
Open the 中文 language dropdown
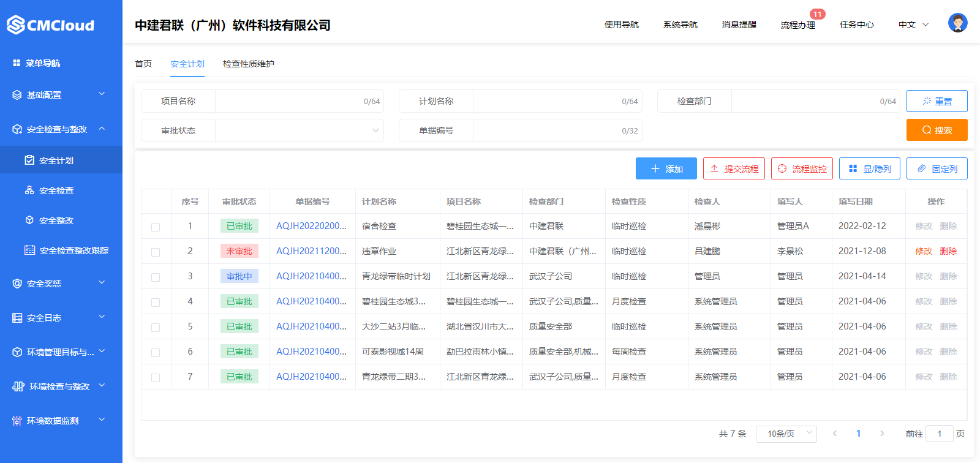click(914, 24)
